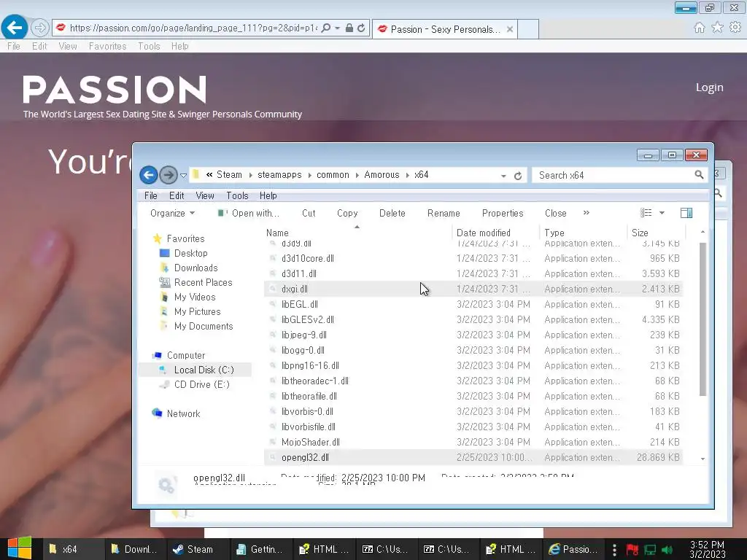Switch to Downl... folder taskbar button
Image resolution: width=747 pixels, height=560 pixels.
(134, 549)
